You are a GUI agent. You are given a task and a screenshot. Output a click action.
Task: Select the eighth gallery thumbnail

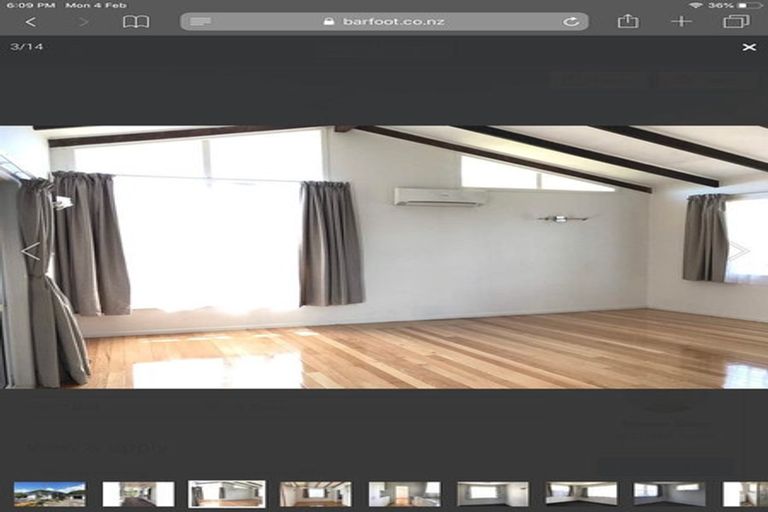pyautogui.click(x=670, y=494)
